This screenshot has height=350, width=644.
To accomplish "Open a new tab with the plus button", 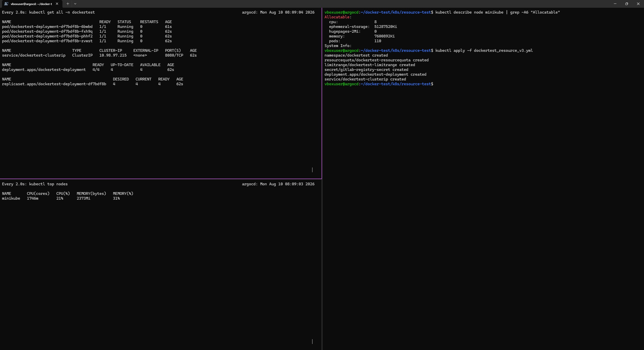I will (68, 4).
